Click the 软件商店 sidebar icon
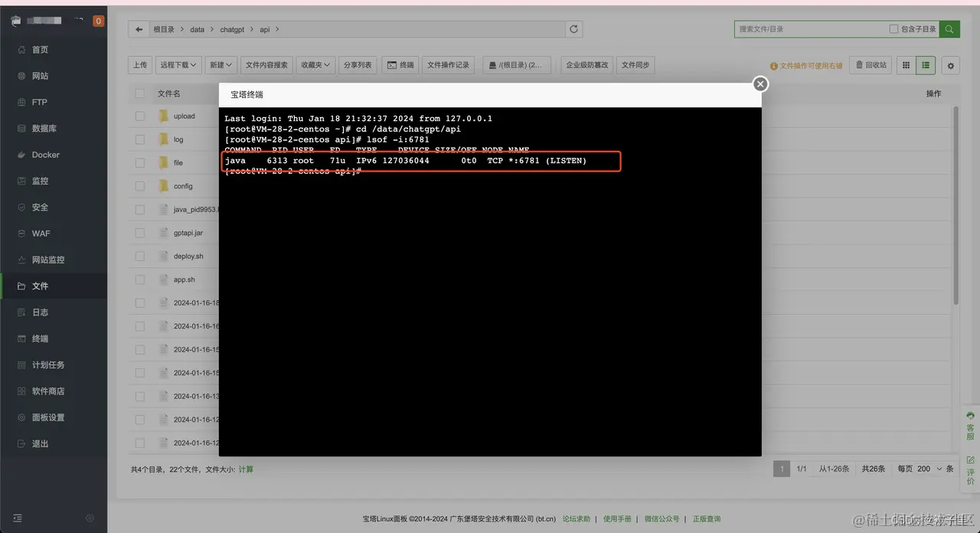The image size is (980, 533). point(22,391)
